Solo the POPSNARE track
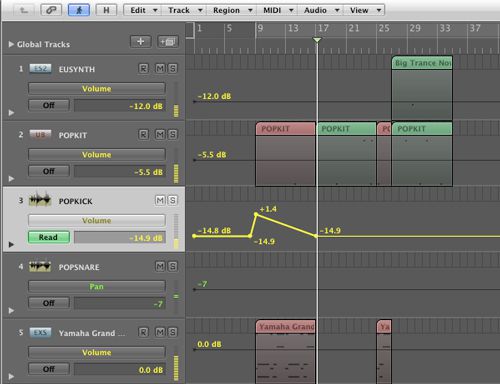 pyautogui.click(x=172, y=266)
